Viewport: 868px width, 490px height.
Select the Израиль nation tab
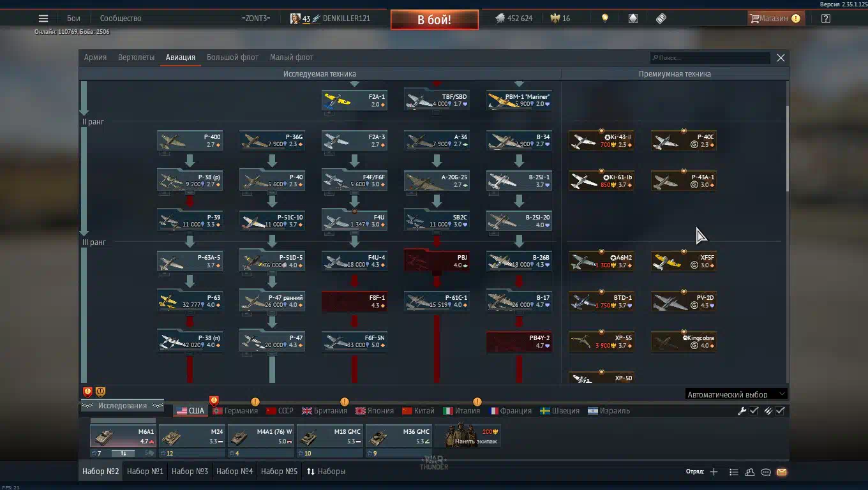pos(609,411)
